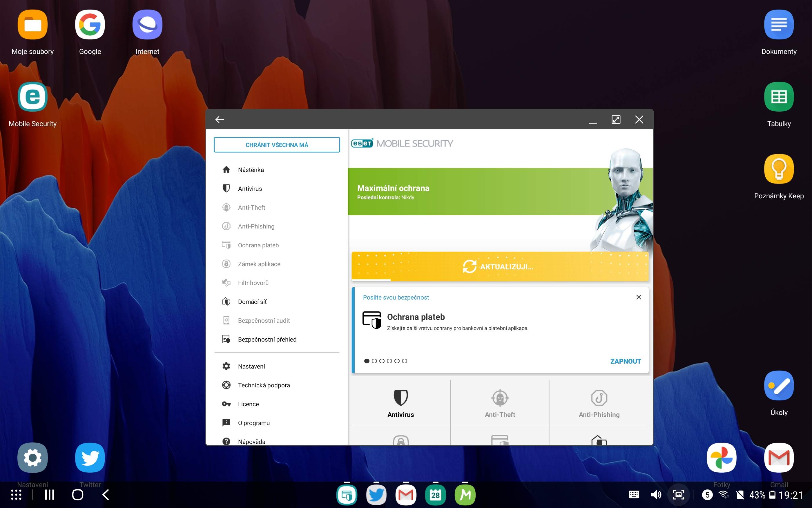The image size is (812, 508).
Task: Open green M app in taskbar
Action: [465, 495]
